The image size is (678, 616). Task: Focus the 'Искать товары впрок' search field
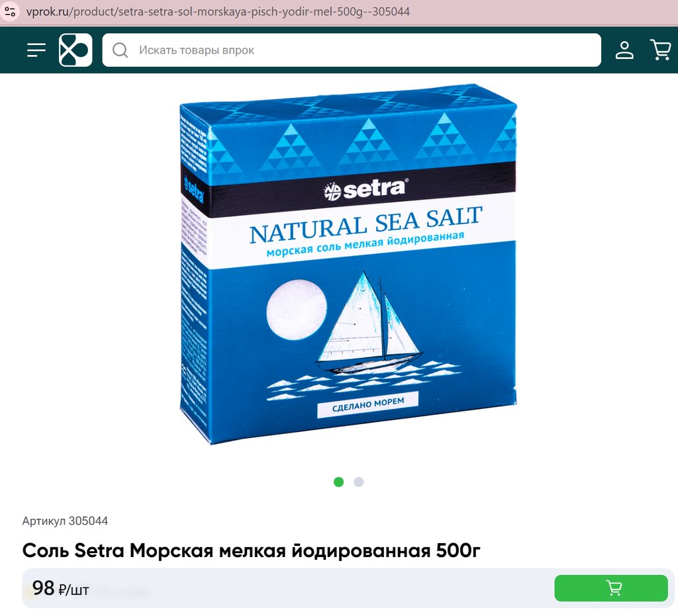tap(352, 50)
